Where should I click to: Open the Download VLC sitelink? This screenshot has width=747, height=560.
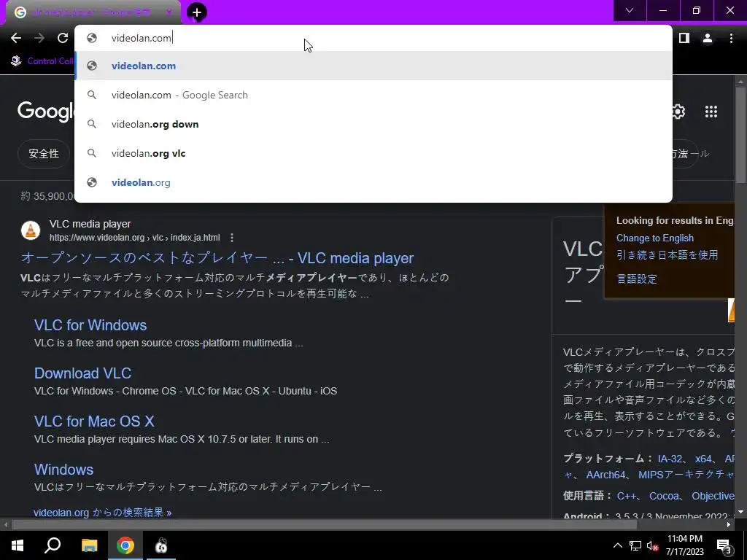coord(83,373)
